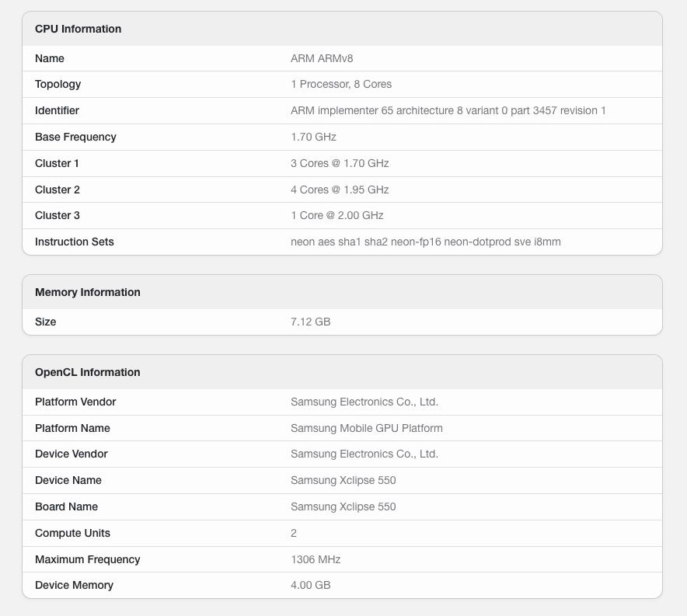Select the 1306 MHz value
687x616 pixels.
(x=316, y=559)
